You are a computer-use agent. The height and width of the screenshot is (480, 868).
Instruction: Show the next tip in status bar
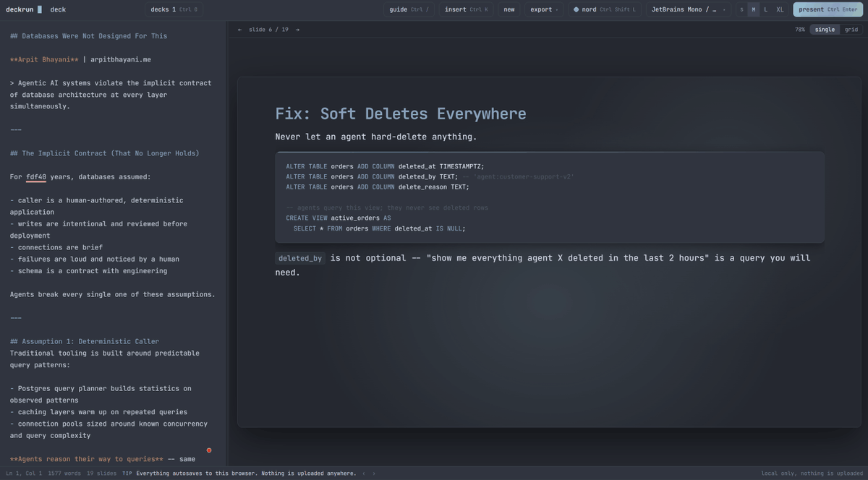[x=374, y=473]
